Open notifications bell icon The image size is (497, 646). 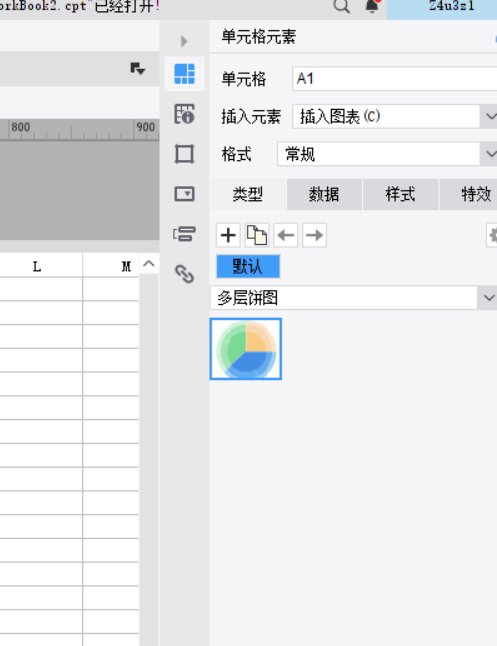(x=372, y=6)
